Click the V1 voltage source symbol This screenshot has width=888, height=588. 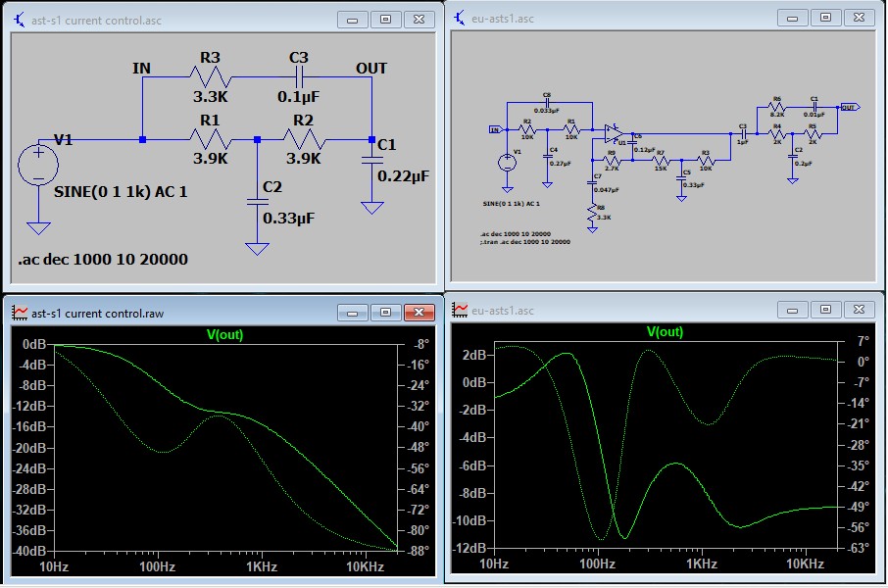coord(38,165)
